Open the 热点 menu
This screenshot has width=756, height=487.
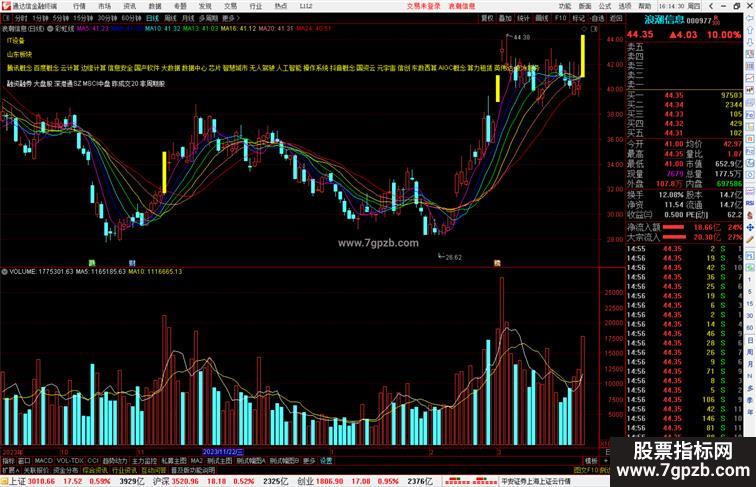coord(281,6)
